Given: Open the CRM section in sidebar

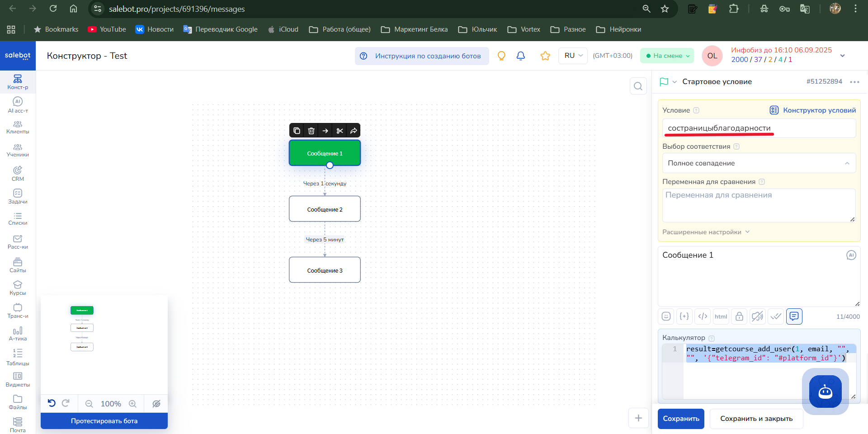Looking at the screenshot, I should [18, 173].
